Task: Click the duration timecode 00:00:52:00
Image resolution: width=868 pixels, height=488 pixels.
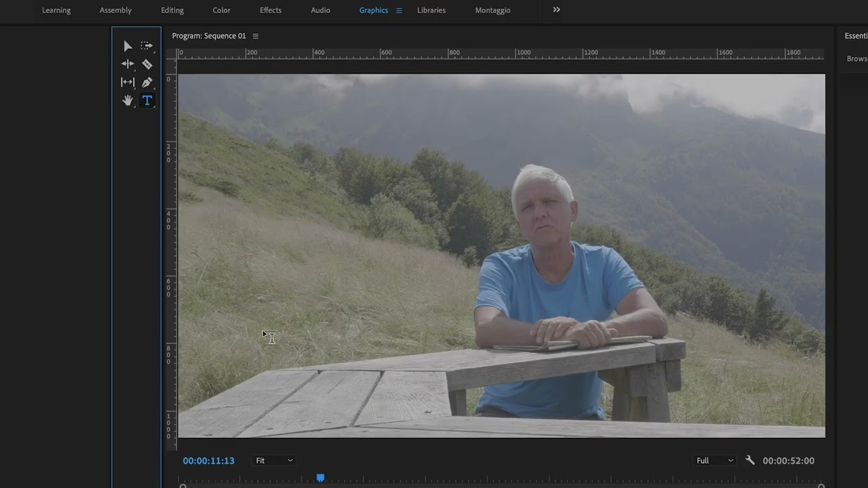Action: click(789, 460)
